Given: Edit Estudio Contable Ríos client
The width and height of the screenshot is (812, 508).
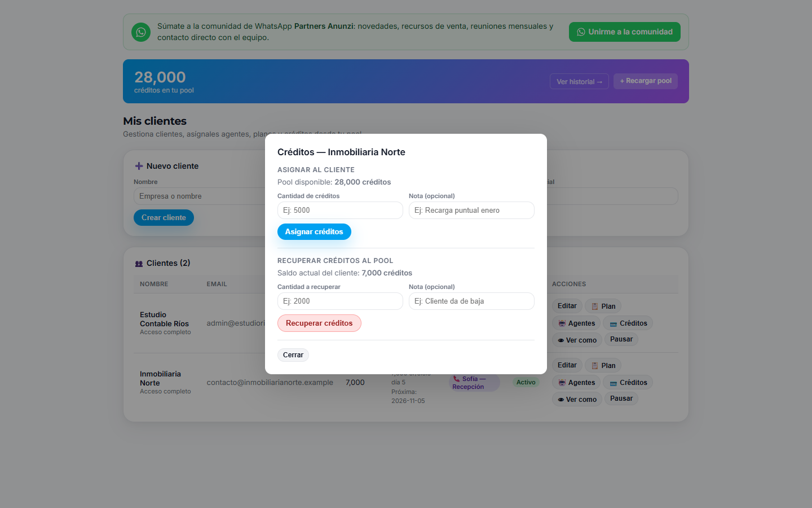Looking at the screenshot, I should pos(567,306).
